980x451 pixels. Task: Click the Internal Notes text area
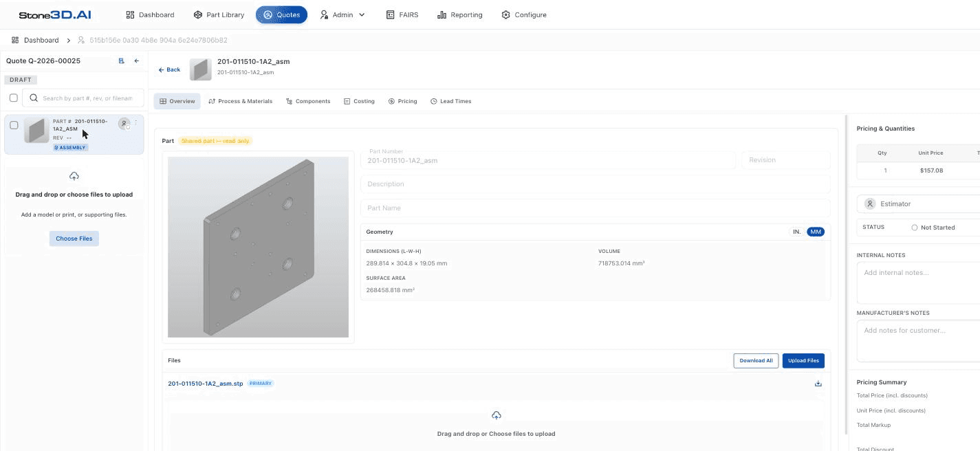click(x=918, y=283)
